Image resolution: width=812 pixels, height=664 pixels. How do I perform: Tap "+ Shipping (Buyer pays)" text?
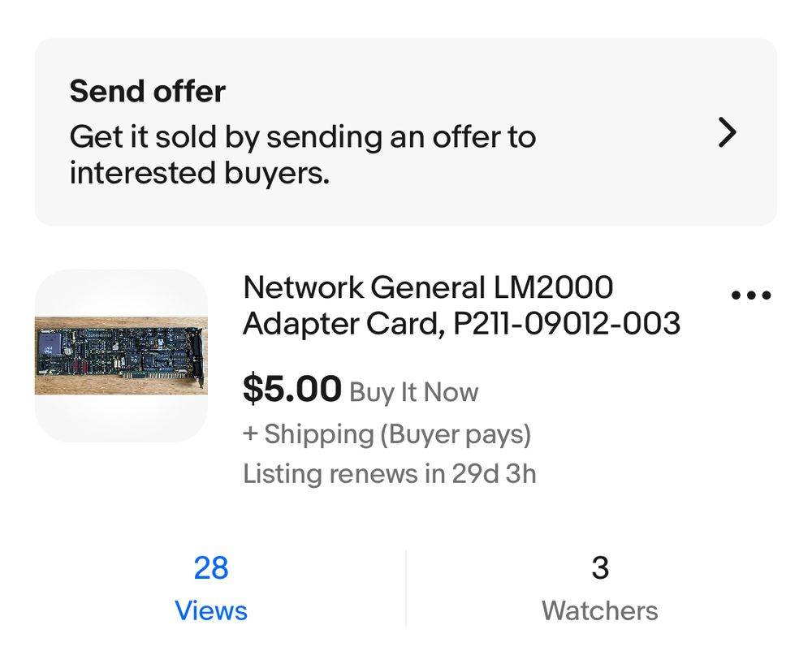point(387,434)
